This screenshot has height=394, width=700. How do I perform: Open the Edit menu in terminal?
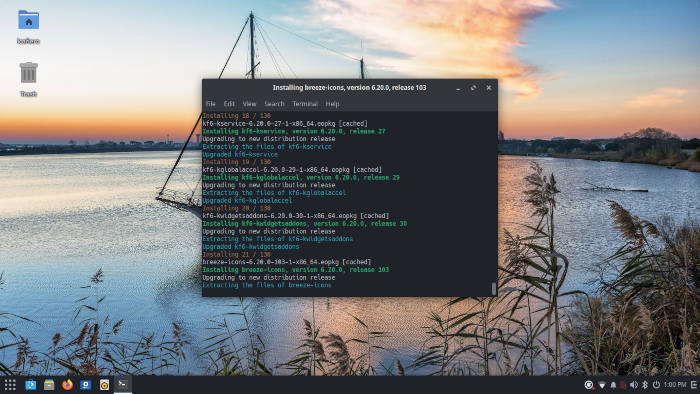[x=229, y=104]
